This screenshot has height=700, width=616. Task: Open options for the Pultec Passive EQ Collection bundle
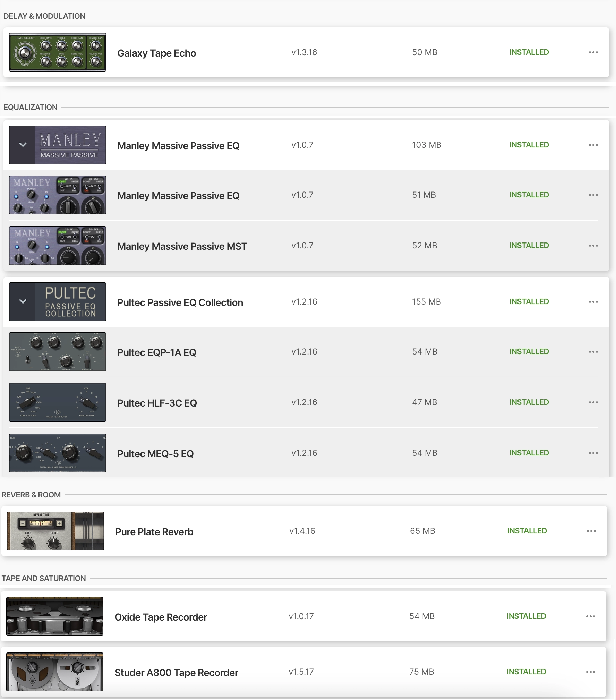point(593,302)
